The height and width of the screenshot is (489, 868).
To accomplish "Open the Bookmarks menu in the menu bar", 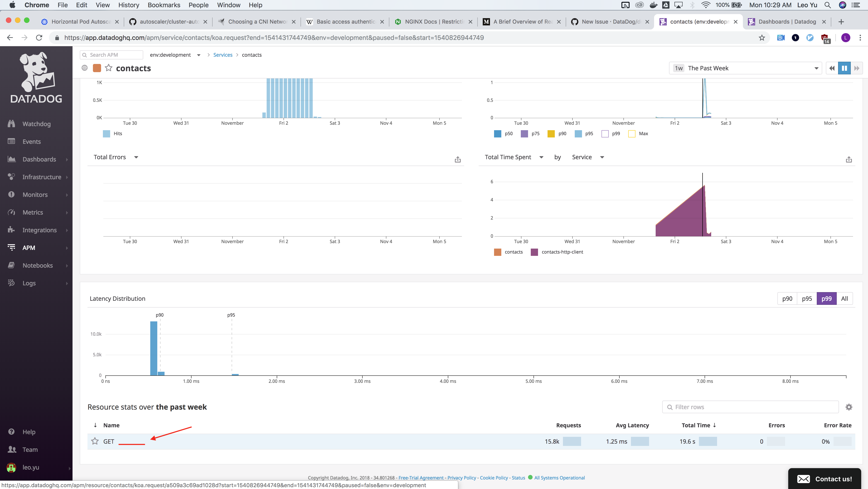I will coord(164,5).
